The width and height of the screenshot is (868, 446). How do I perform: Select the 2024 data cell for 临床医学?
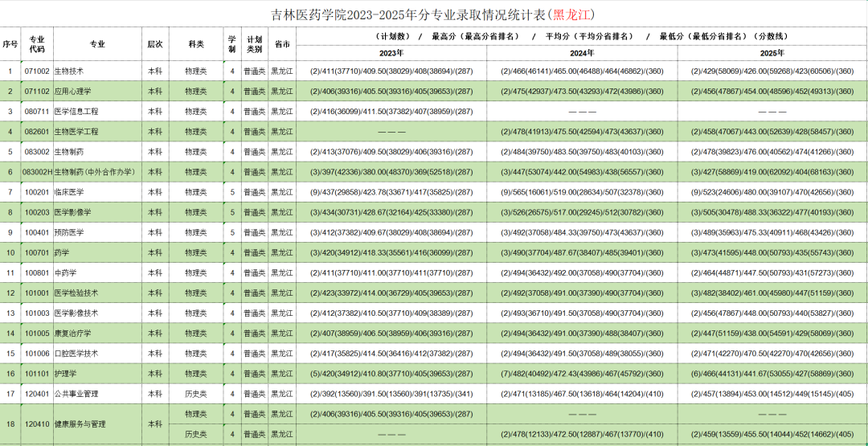583,192
